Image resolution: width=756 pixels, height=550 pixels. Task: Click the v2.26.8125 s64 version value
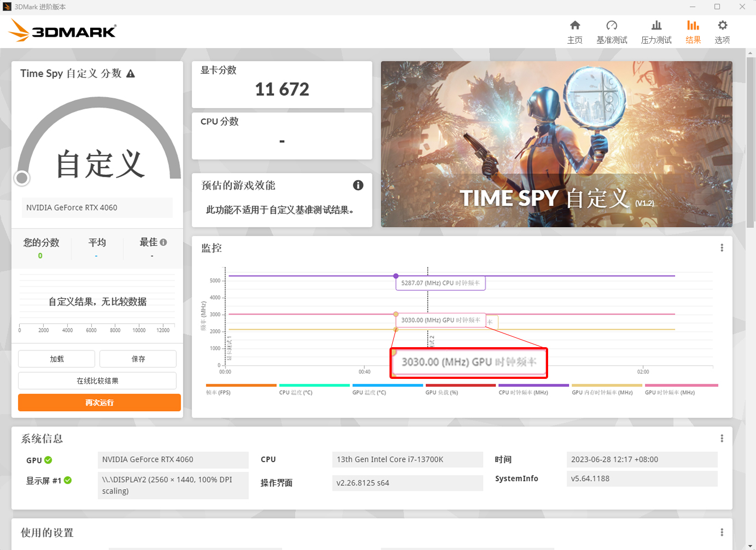click(408, 483)
